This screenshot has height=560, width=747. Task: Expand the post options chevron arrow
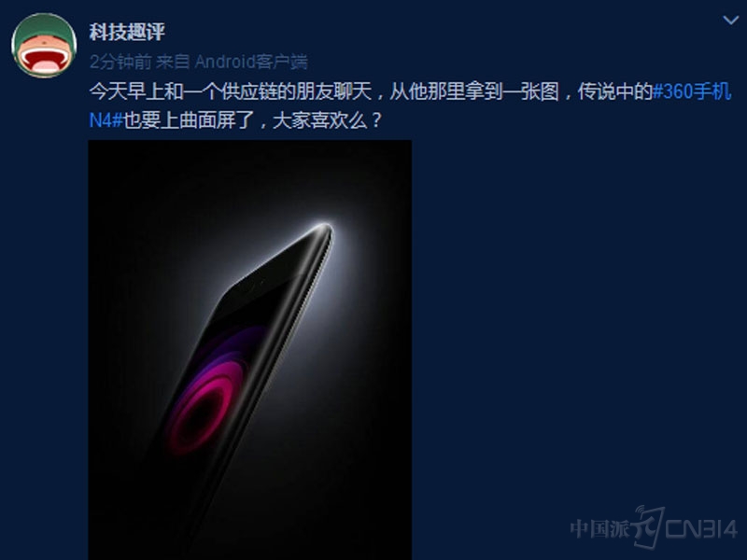point(731,20)
